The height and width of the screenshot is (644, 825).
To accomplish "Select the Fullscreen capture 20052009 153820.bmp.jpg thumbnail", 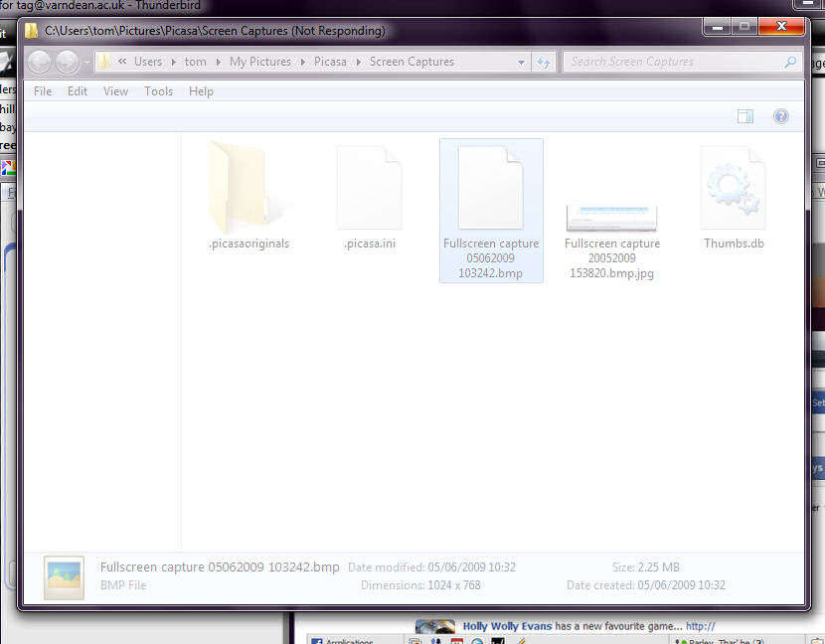I will pyautogui.click(x=611, y=219).
